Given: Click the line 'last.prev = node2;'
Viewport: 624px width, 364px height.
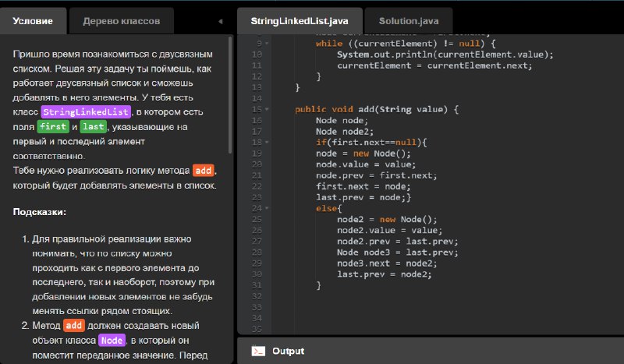Looking at the screenshot, I should tap(385, 274).
